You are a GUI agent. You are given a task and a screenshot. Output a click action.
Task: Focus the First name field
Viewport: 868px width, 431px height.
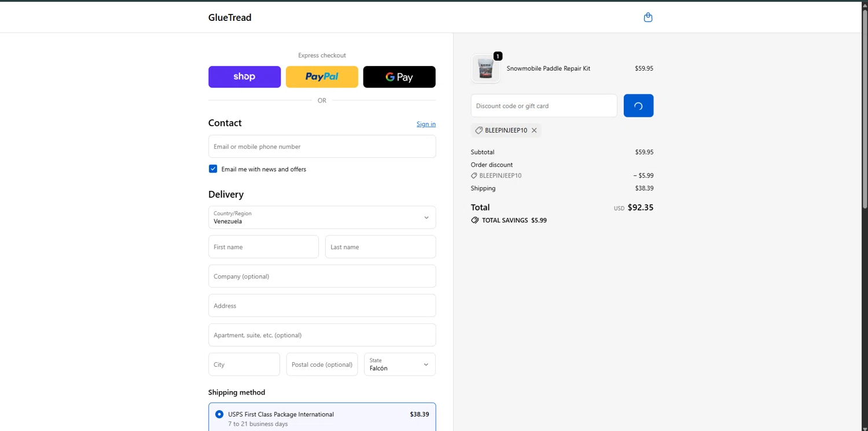[263, 247]
